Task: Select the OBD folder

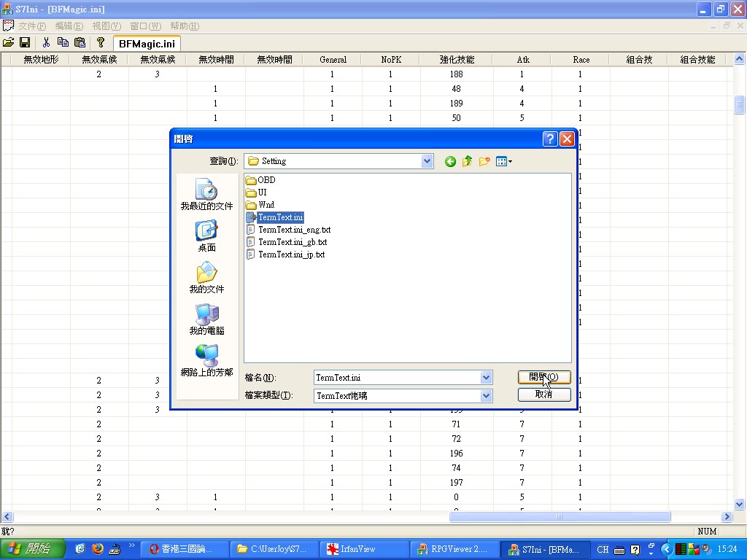Action: (x=266, y=180)
